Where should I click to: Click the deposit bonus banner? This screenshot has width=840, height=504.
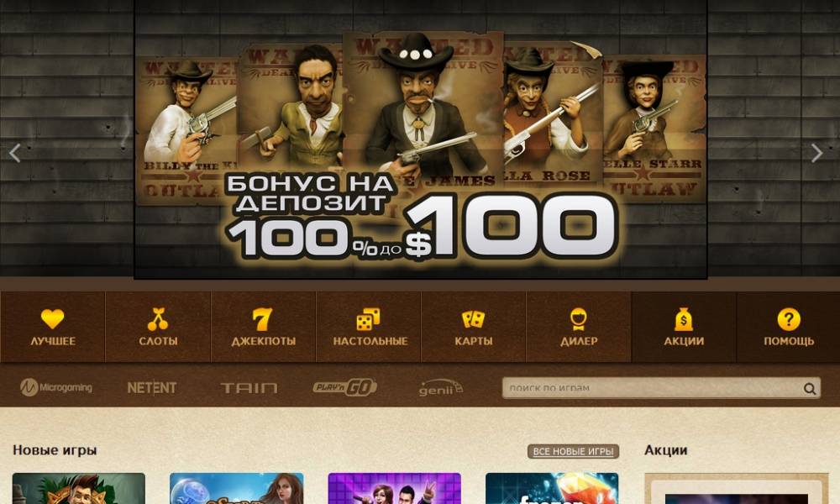(421, 139)
